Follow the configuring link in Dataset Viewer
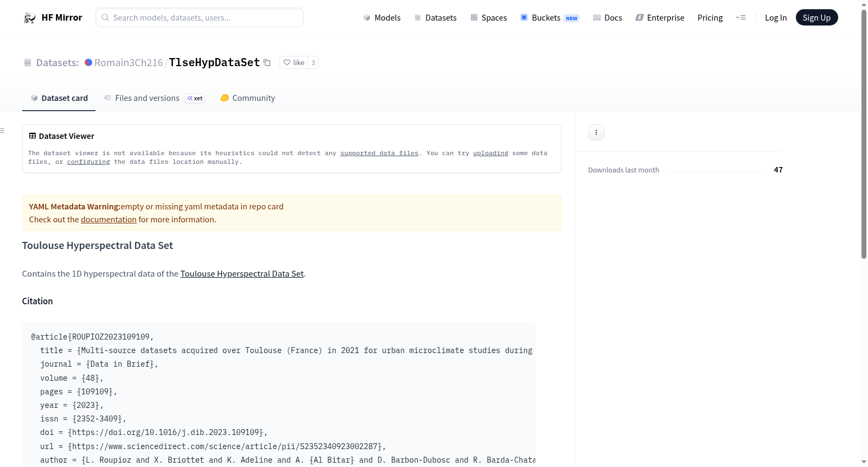The width and height of the screenshot is (868, 467). pos(88,162)
